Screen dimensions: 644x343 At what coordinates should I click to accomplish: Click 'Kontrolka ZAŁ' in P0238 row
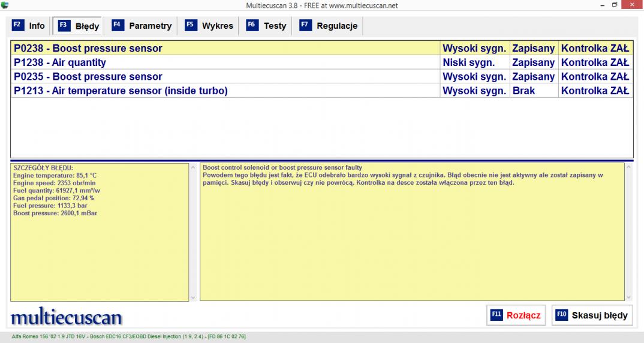(x=595, y=49)
